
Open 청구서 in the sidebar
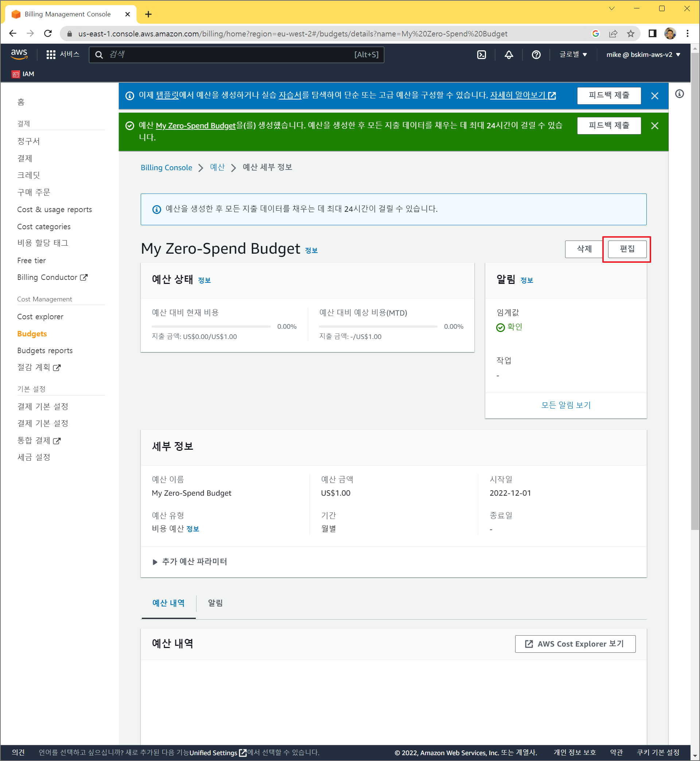pos(28,141)
